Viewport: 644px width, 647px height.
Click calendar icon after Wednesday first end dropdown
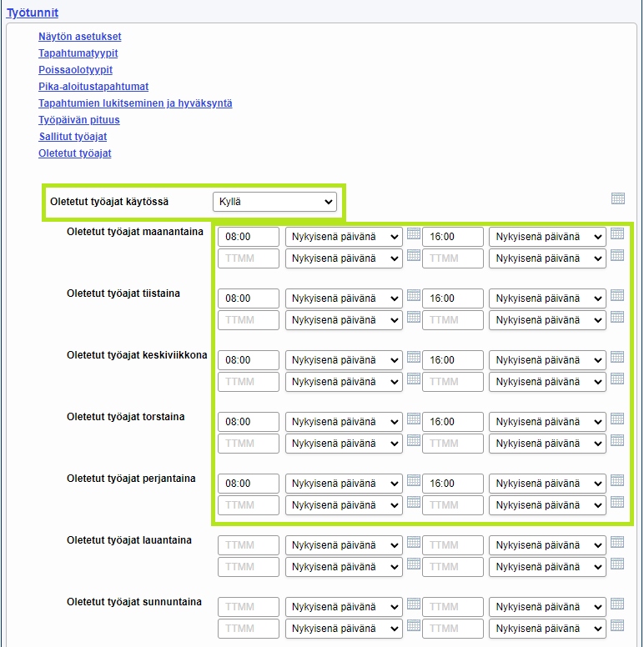point(617,357)
